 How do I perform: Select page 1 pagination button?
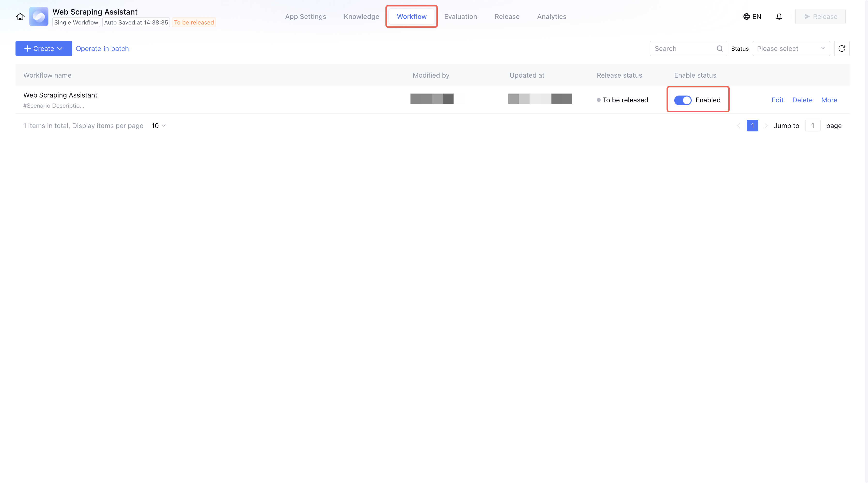click(752, 126)
